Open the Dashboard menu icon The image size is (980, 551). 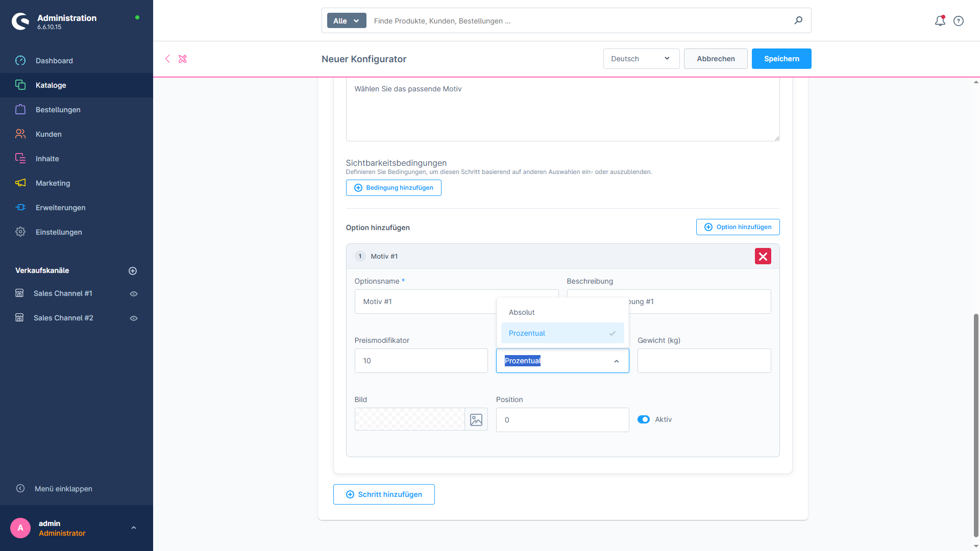click(x=20, y=61)
